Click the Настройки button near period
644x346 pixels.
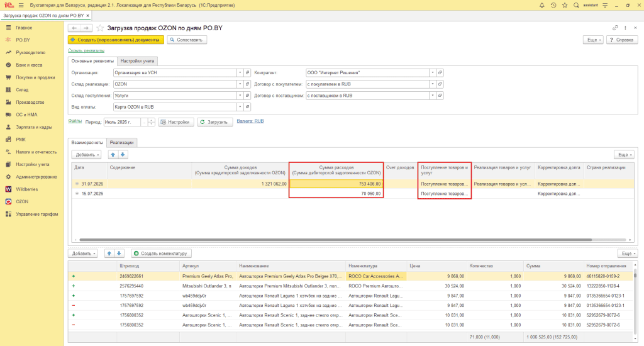click(x=176, y=122)
